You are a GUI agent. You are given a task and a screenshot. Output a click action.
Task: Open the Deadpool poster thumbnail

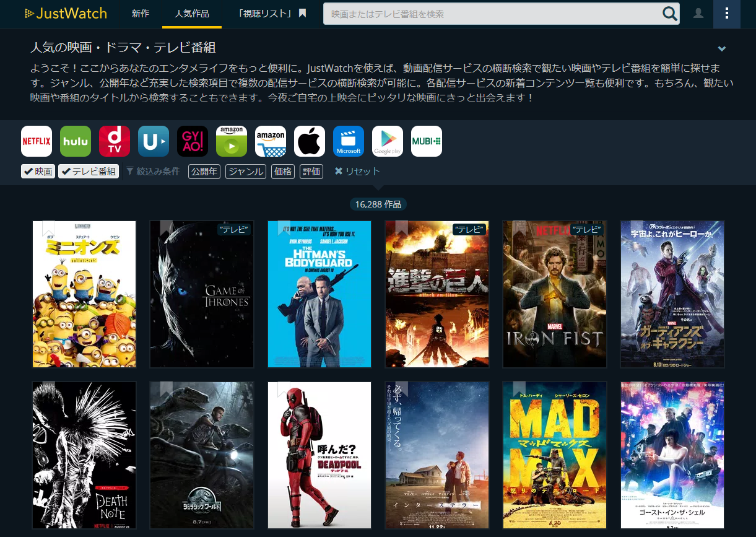pyautogui.click(x=319, y=455)
